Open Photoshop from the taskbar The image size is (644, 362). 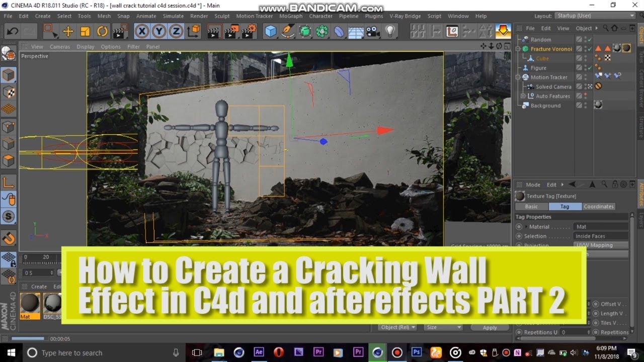click(x=417, y=352)
